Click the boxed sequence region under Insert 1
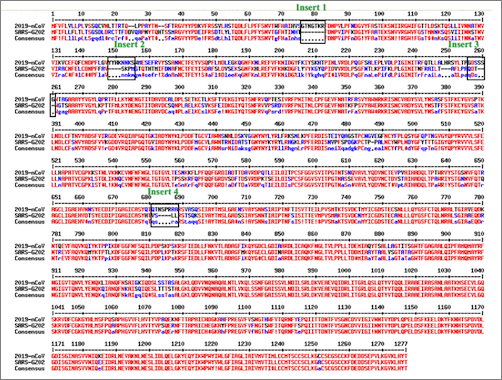 (x=313, y=32)
